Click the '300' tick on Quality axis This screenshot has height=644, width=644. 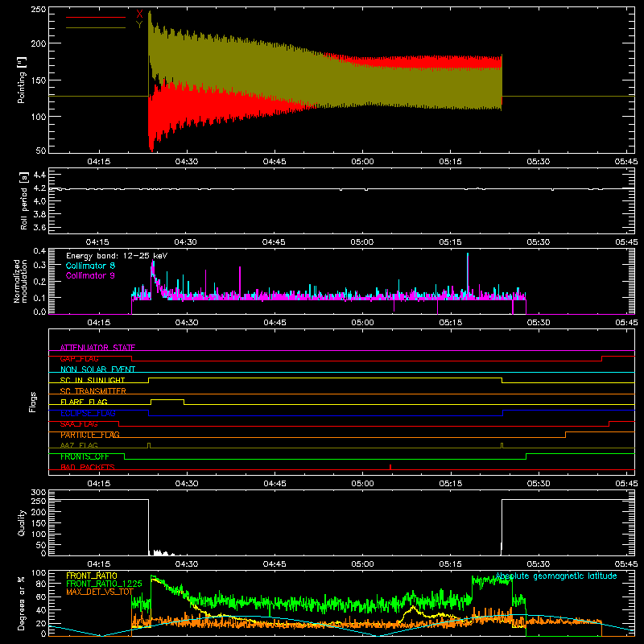point(39,493)
